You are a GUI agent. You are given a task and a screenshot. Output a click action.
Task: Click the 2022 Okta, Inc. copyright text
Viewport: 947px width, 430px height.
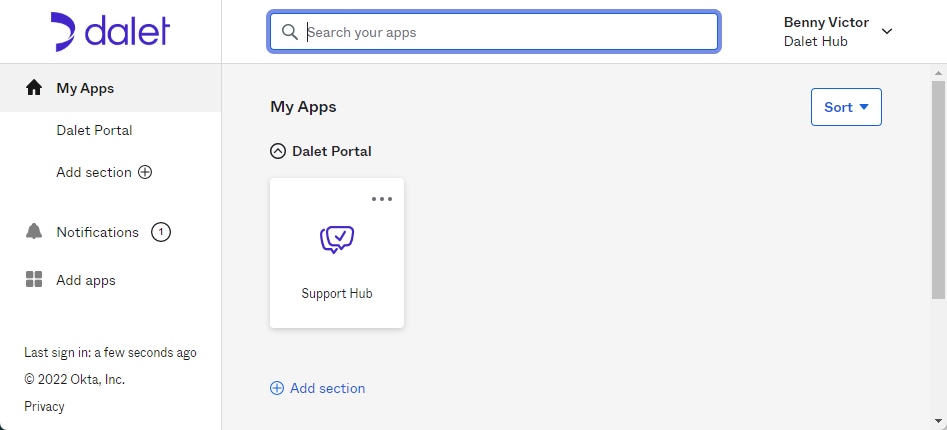pos(74,380)
